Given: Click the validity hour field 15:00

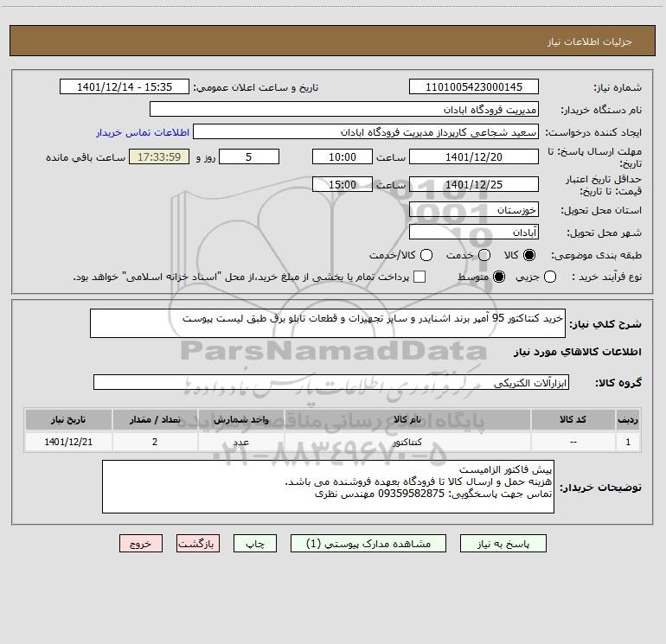Looking at the screenshot, I should pos(343,184).
